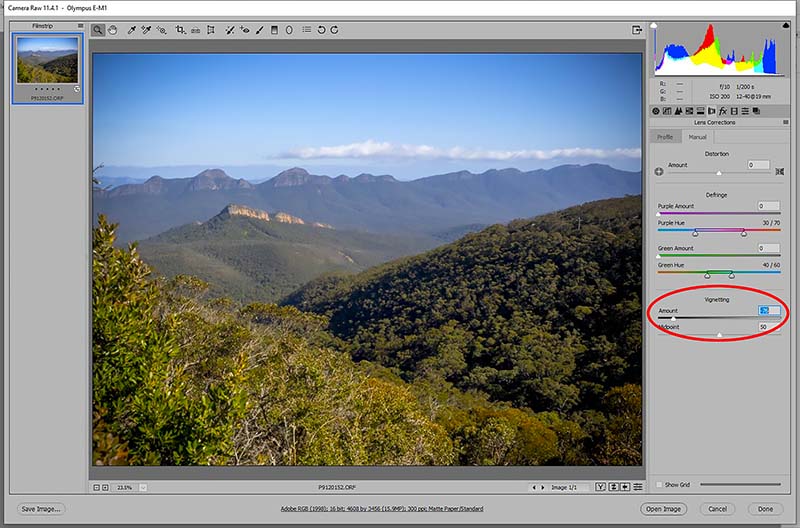Screen dimensions: 800x528
Task: Toggle Before/After view Y button
Action: point(601,487)
